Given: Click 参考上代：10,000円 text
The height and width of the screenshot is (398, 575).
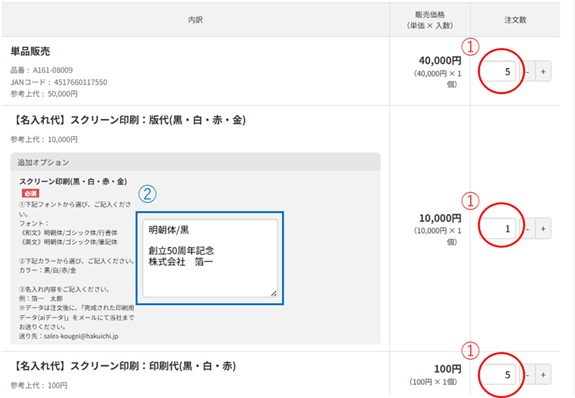Looking at the screenshot, I should pyautogui.click(x=44, y=139).
